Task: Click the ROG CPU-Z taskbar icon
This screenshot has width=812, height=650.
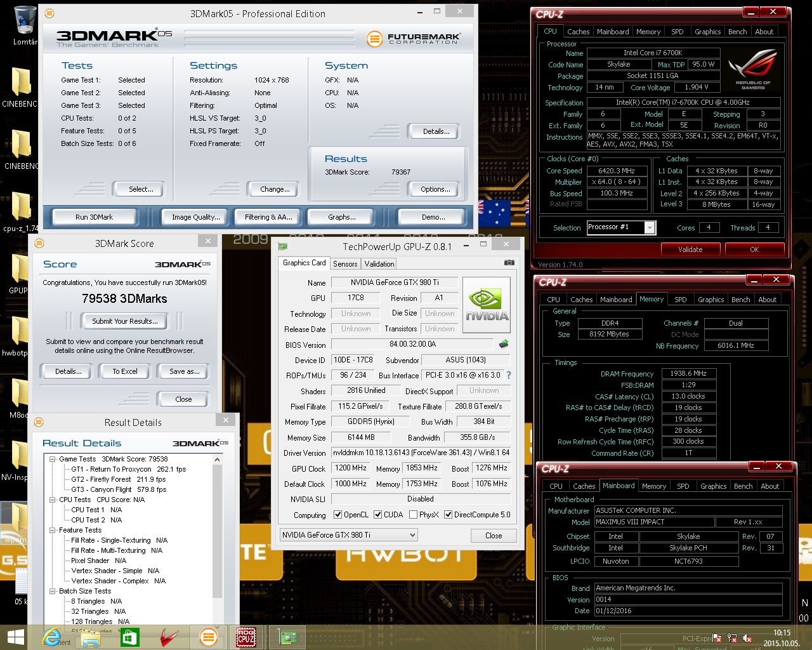Action: click(246, 637)
